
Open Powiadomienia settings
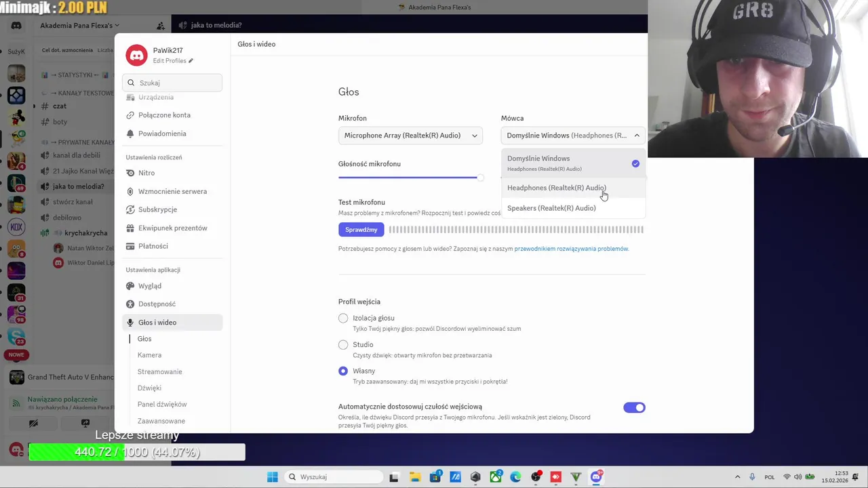(172, 134)
